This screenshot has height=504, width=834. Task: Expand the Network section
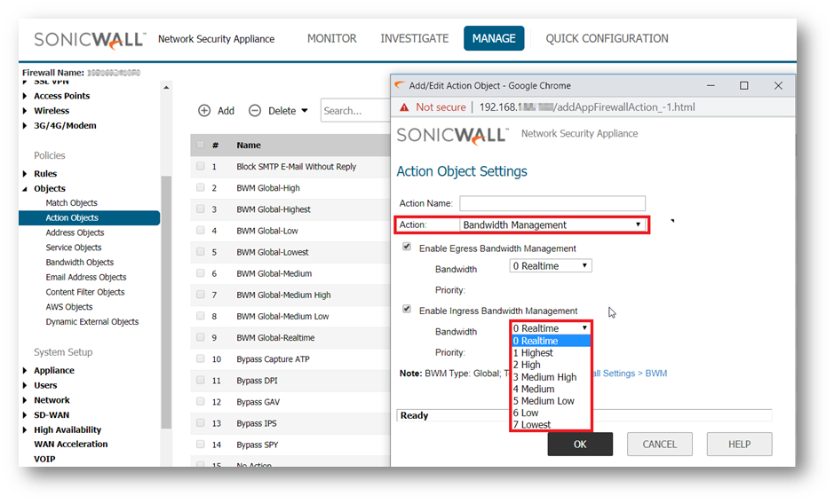pyautogui.click(x=25, y=400)
